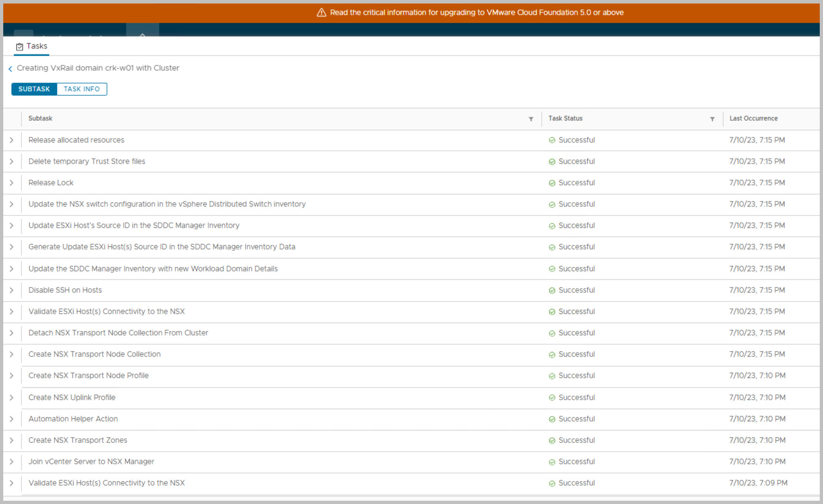Expand the Create NSX Uplink Profile subtask
This screenshot has width=823, height=504.
11,397
